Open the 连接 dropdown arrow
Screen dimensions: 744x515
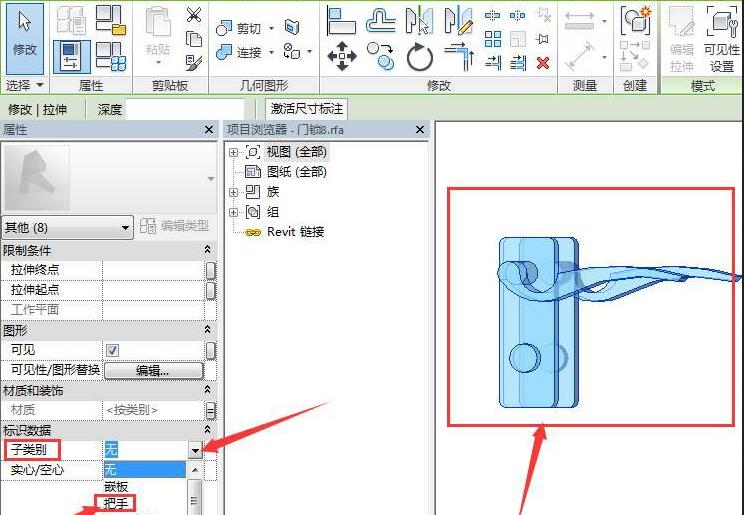point(271,52)
